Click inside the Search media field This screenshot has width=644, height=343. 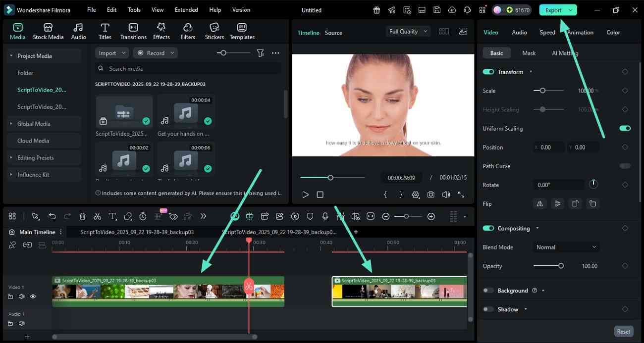pos(188,68)
